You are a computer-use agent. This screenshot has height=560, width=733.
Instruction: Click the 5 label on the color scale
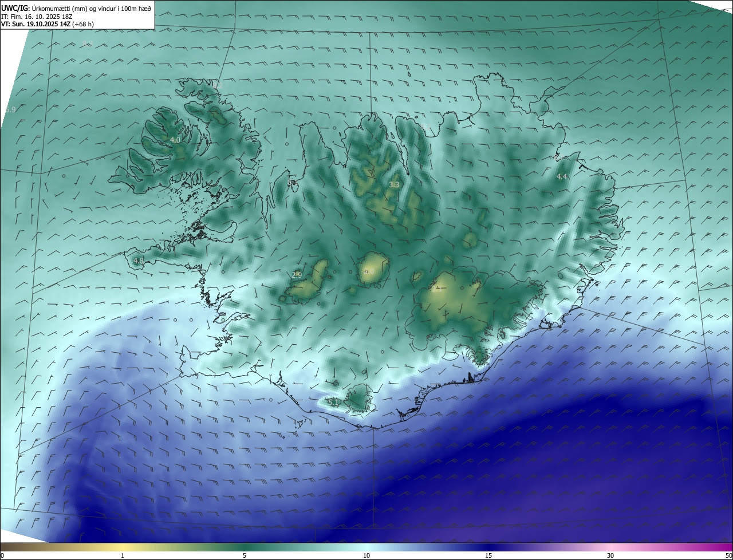245,555
